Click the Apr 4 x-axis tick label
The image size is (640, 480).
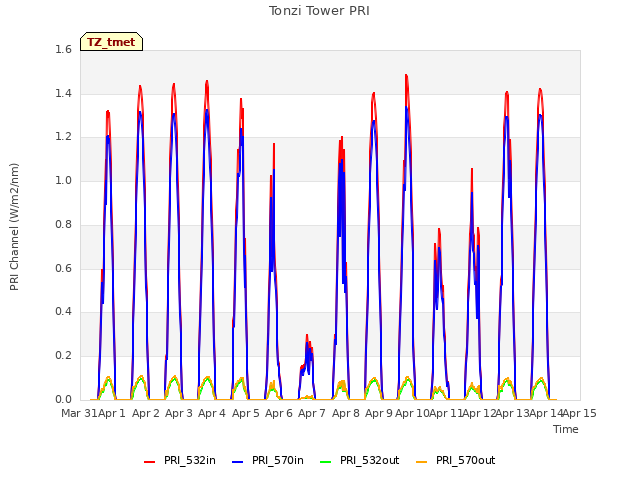tap(212, 413)
